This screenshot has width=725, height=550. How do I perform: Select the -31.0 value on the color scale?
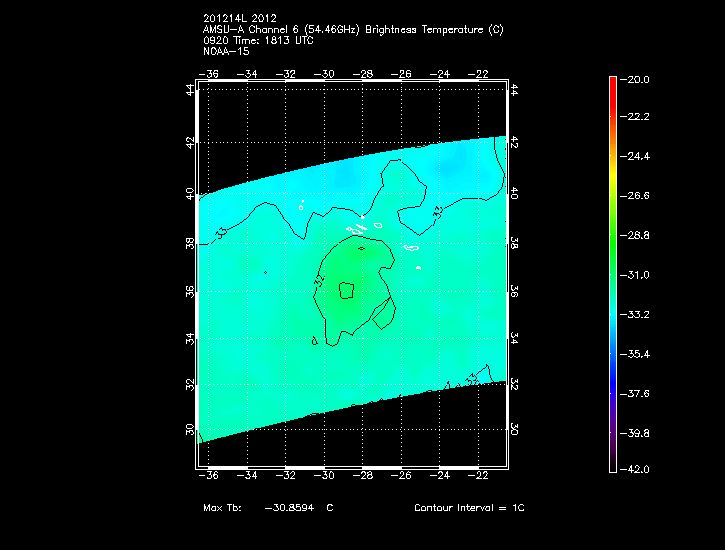click(636, 275)
